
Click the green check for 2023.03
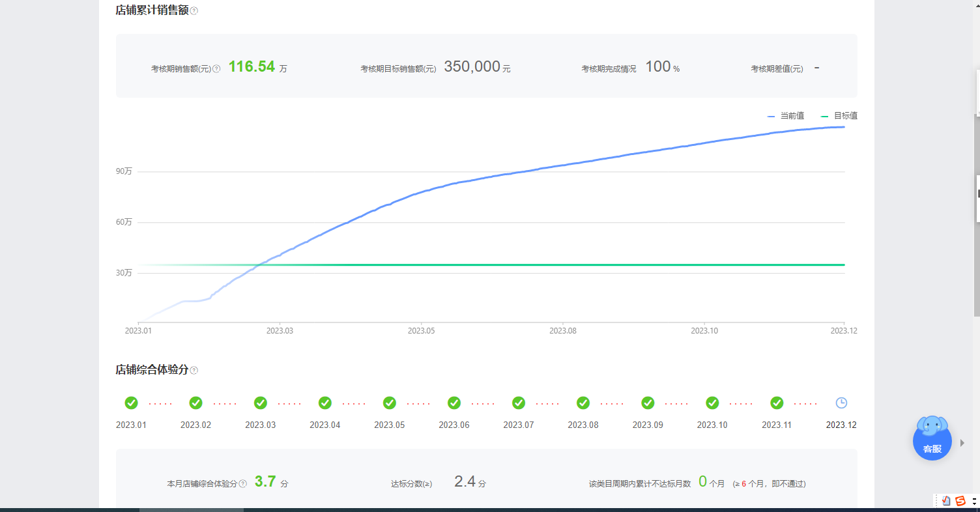tap(260, 403)
